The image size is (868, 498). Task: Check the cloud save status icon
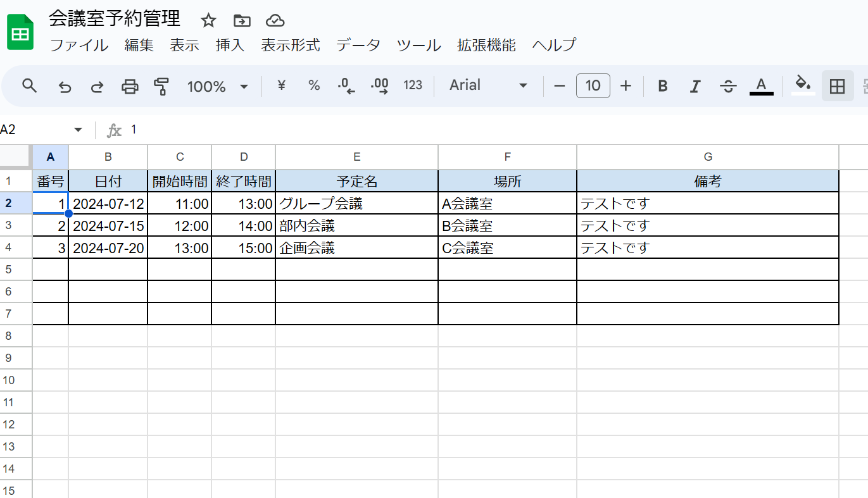pos(275,21)
